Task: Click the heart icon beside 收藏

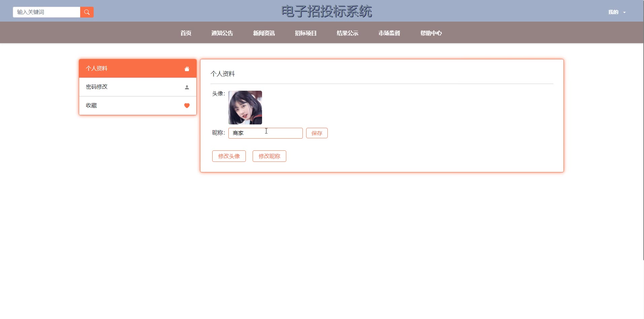Action: click(x=187, y=106)
